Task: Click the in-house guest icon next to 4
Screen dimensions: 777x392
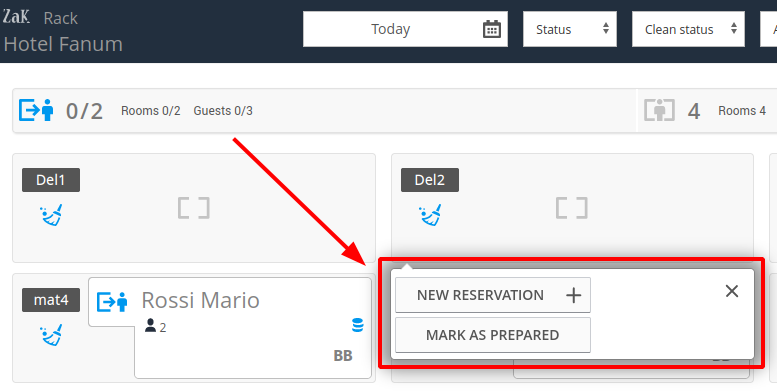Action: 659,110
